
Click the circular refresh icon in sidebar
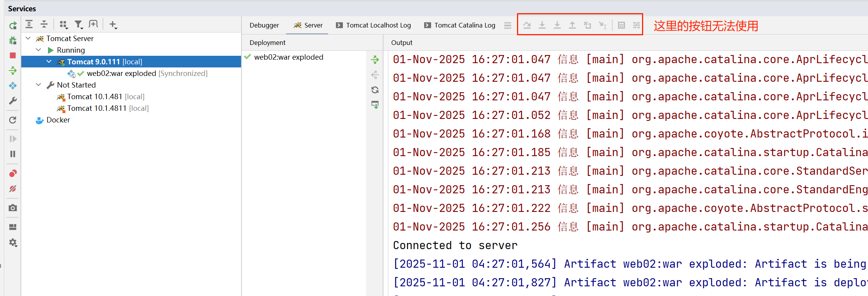[13, 120]
